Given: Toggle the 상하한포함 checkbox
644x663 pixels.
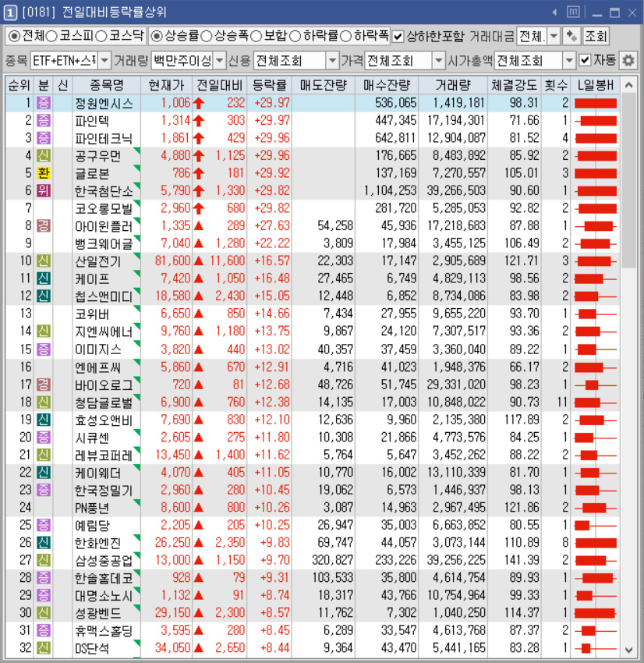Looking at the screenshot, I should (x=398, y=37).
